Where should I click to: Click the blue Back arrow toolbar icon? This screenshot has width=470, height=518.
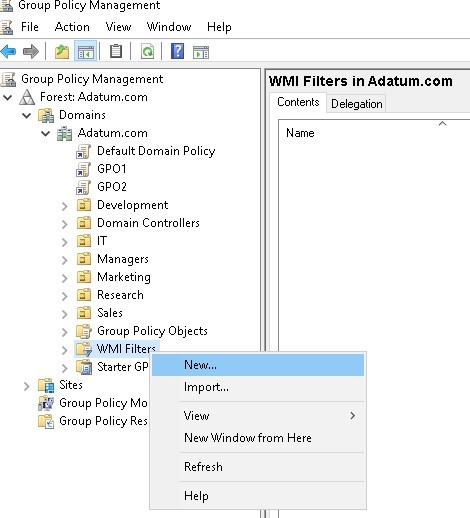[8, 52]
